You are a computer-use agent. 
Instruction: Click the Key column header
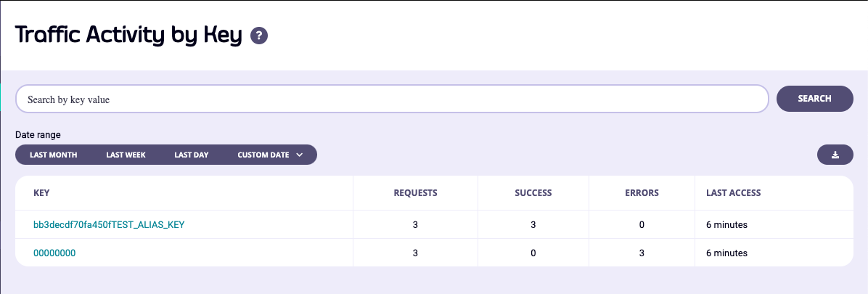(41, 193)
